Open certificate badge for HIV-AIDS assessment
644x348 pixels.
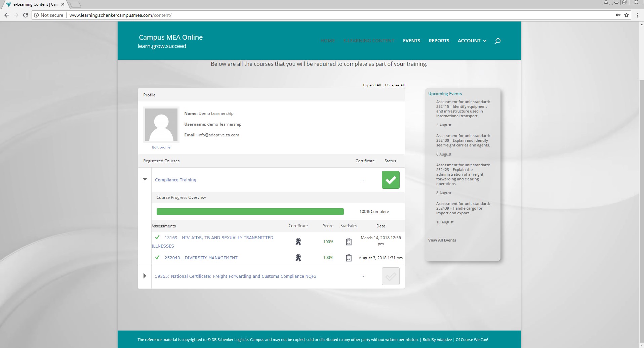tap(298, 242)
